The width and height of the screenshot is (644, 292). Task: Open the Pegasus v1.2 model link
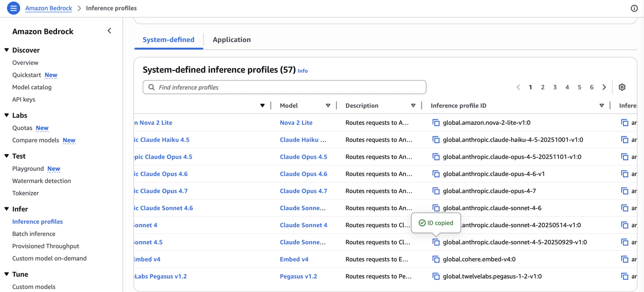pos(298,276)
